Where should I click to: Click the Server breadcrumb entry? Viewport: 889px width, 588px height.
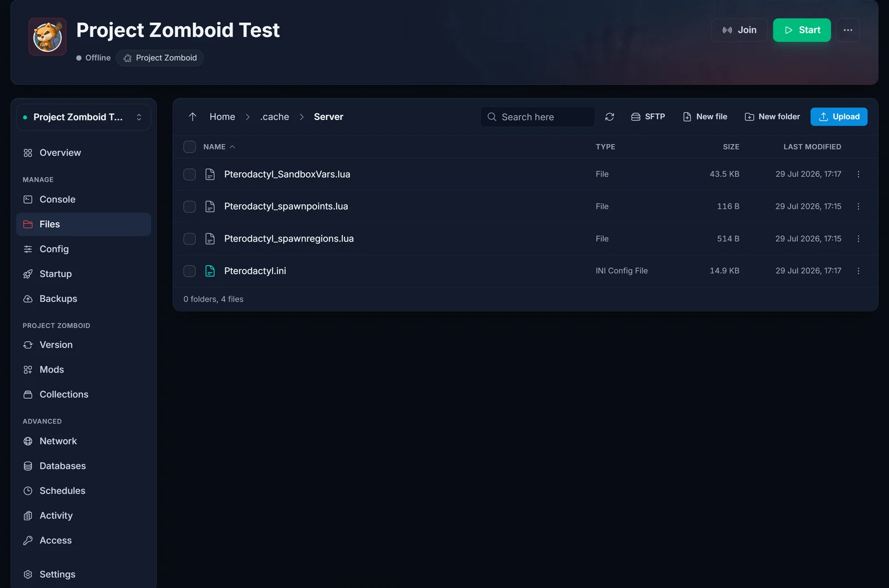tap(328, 117)
